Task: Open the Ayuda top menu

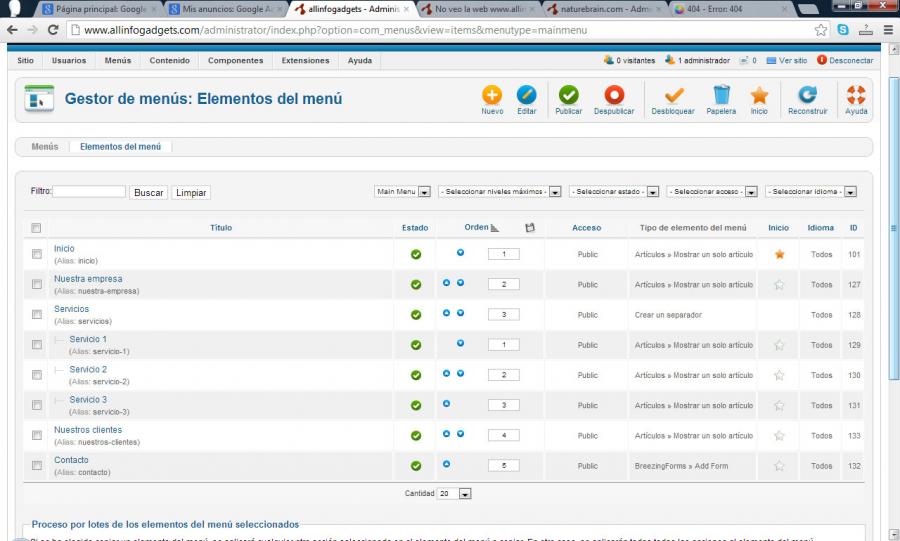Action: [x=360, y=60]
